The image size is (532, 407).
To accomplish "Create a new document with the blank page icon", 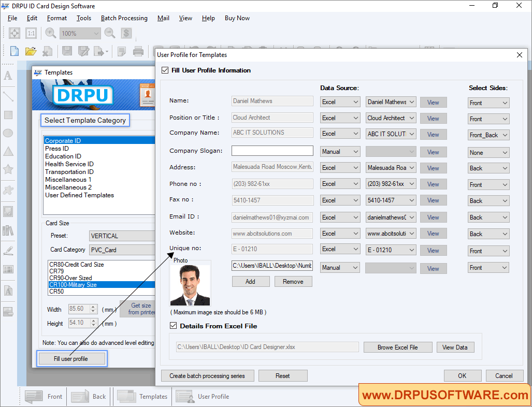I will tap(15, 51).
